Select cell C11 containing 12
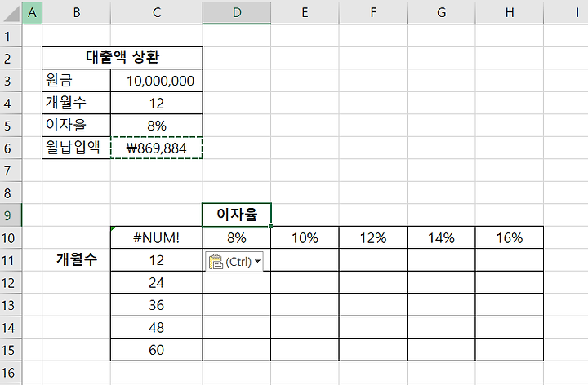The height and width of the screenshot is (385, 588). 156,260
